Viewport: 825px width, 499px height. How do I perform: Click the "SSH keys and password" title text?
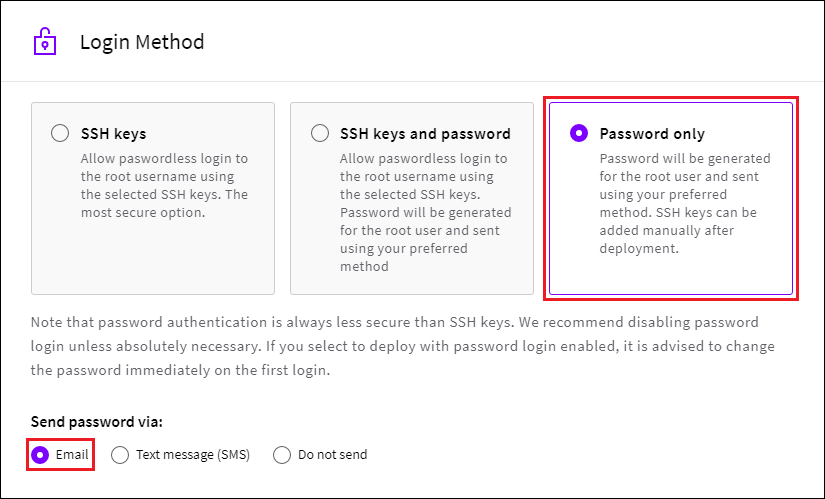click(x=425, y=134)
